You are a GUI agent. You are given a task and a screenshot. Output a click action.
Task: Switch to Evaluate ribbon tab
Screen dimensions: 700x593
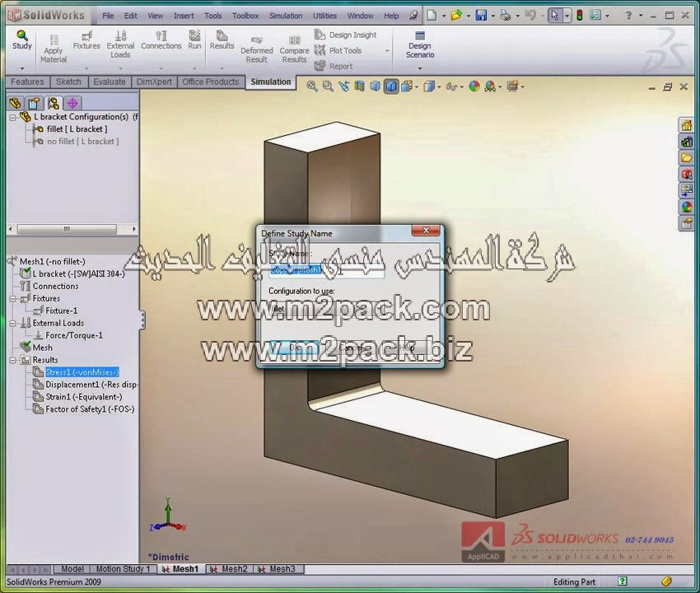point(110,82)
